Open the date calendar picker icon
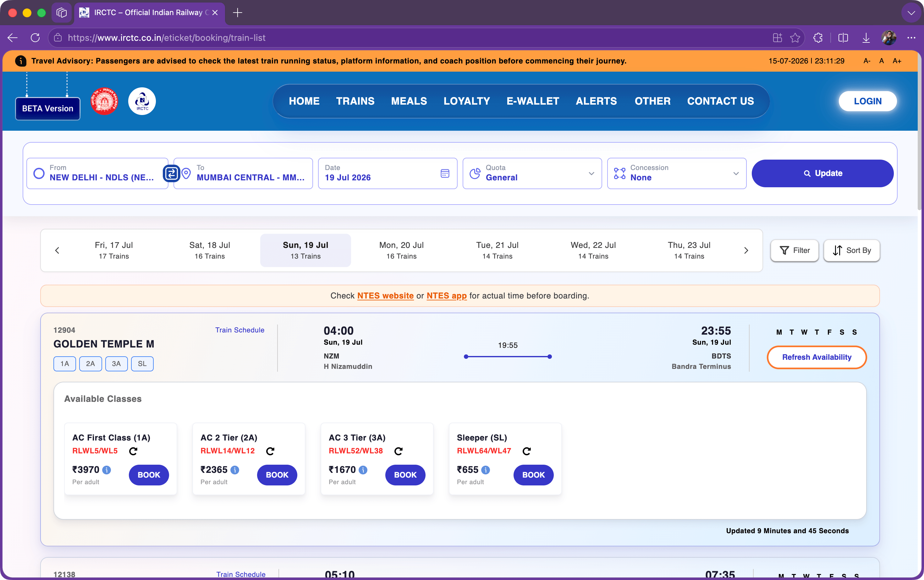The image size is (924, 580). 445,173
